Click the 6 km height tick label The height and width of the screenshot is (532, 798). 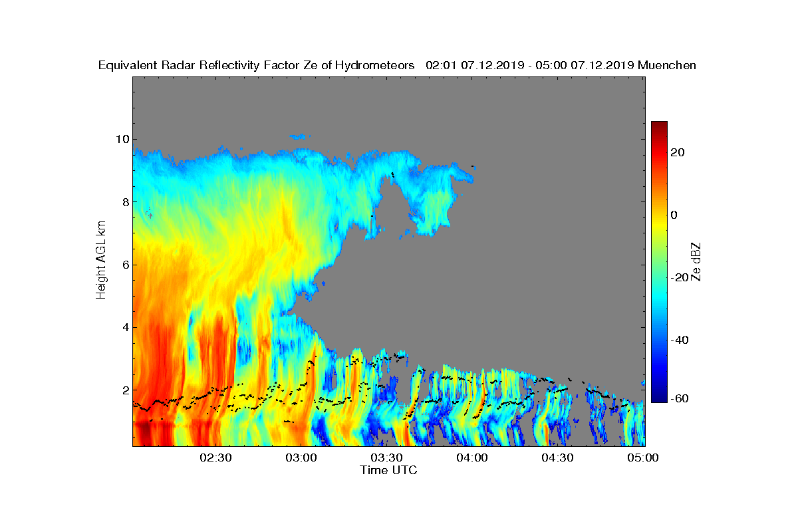(x=124, y=265)
